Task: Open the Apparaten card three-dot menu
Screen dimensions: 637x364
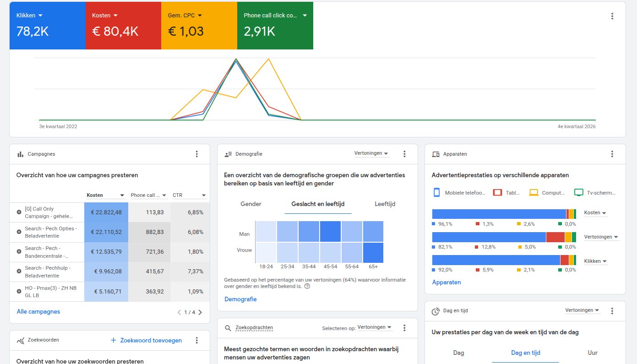Action: tap(612, 154)
